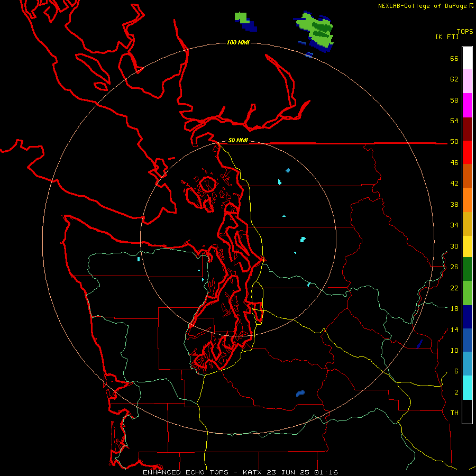
Task: Click legend value "34"
Action: tap(454, 225)
